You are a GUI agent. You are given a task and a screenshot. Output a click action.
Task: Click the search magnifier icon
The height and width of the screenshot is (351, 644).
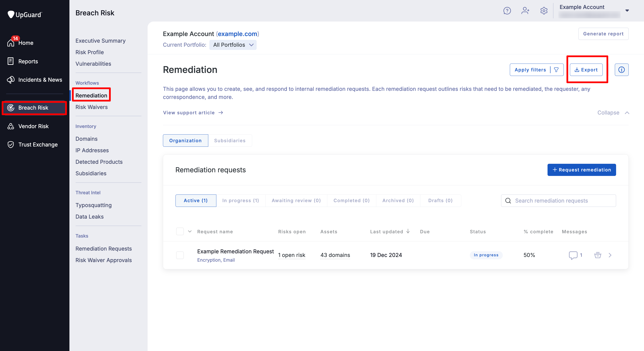tap(508, 200)
